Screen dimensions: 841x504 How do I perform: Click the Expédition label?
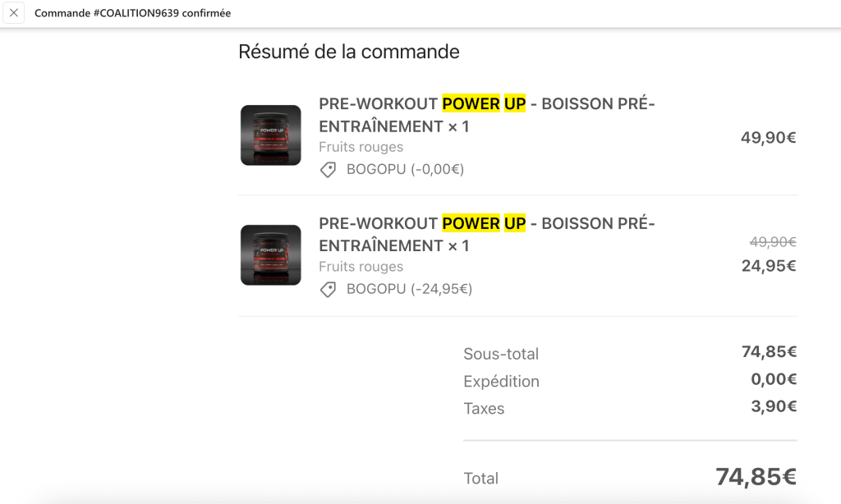click(501, 381)
